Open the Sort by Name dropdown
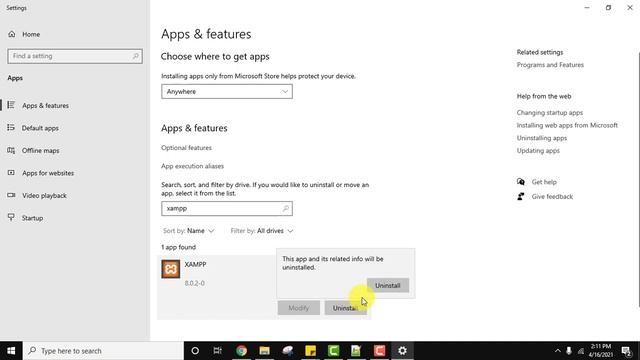This screenshot has height=360, width=640. 189,231
